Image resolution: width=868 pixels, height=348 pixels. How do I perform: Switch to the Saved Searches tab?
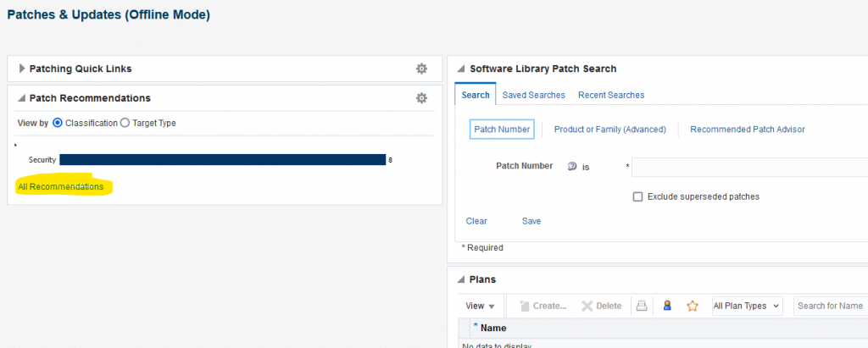pyautogui.click(x=534, y=95)
